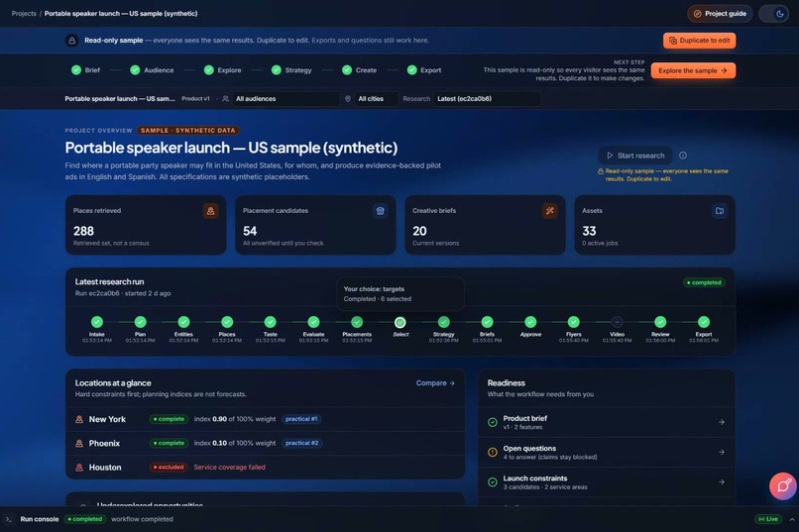Click the info icon beside Start research
The height and width of the screenshot is (532, 799).
pyautogui.click(x=683, y=156)
